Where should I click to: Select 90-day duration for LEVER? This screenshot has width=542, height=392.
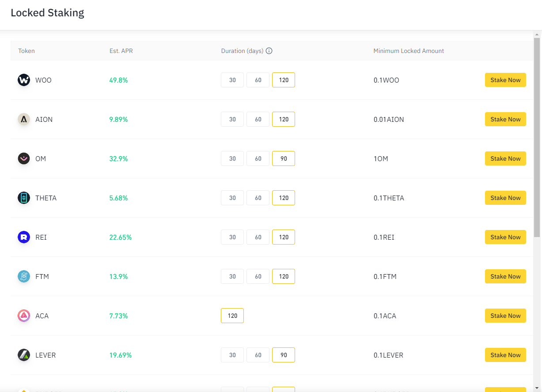tap(284, 355)
